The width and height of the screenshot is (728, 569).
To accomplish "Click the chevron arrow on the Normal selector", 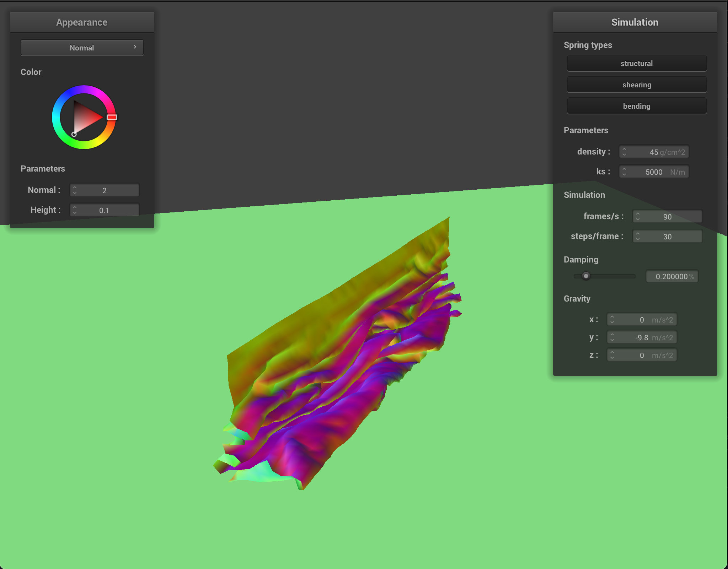I will [x=135, y=47].
